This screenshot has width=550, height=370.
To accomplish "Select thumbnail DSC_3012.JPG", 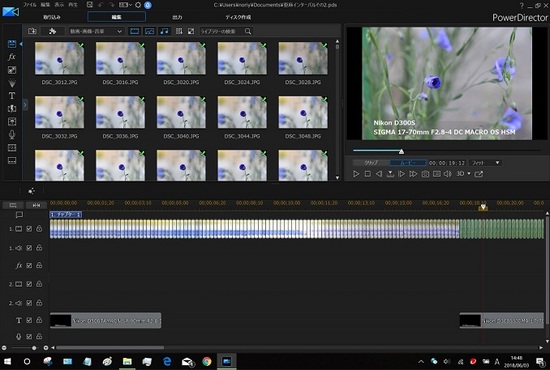I will pos(59,58).
